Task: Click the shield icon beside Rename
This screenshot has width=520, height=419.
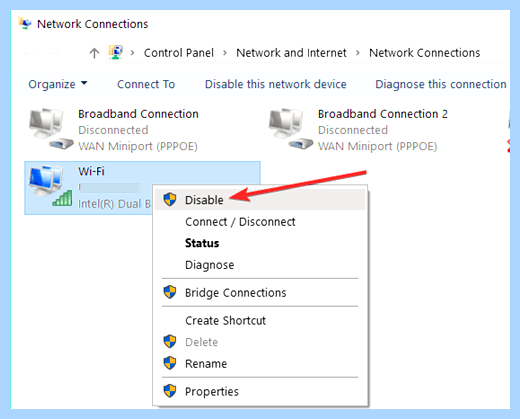Action: [170, 363]
